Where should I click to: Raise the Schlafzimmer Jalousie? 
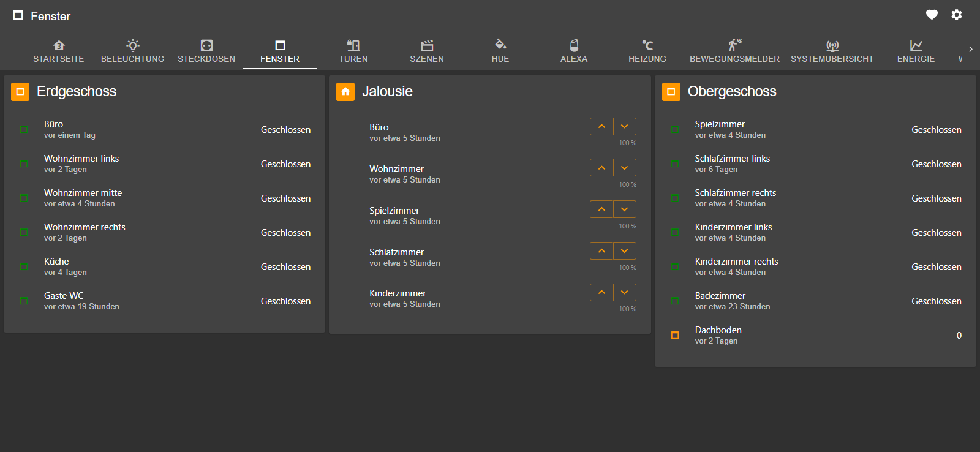coord(601,251)
